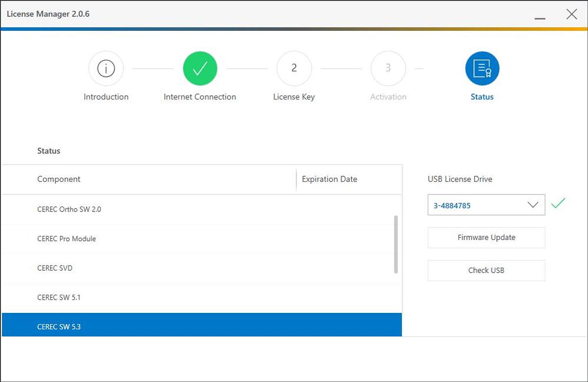Go to the License Key step label
588x382 pixels.
point(294,97)
